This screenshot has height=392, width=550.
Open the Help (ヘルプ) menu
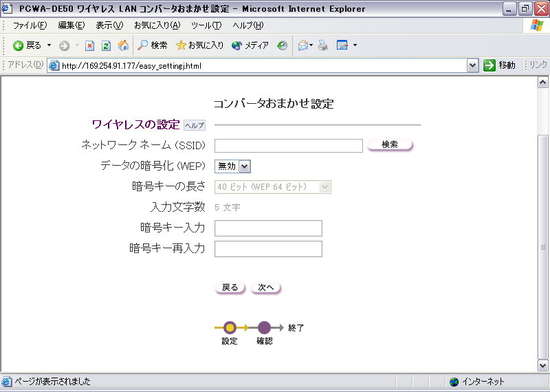point(248,25)
